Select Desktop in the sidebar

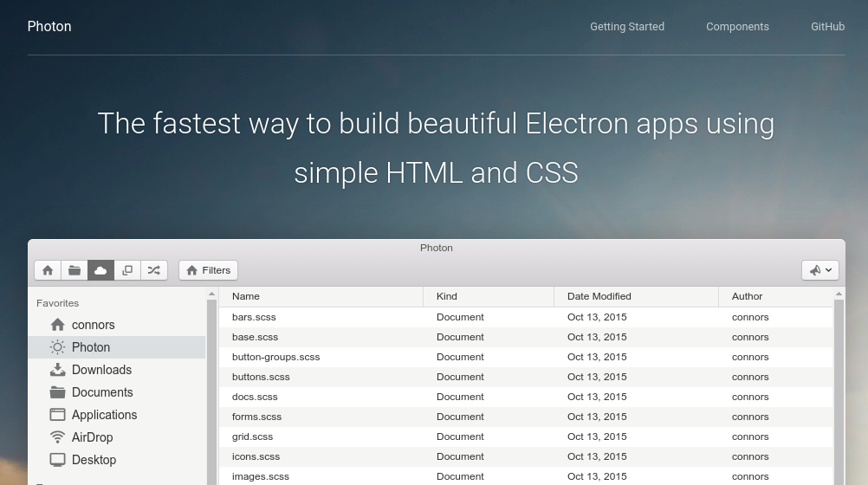[116, 460]
